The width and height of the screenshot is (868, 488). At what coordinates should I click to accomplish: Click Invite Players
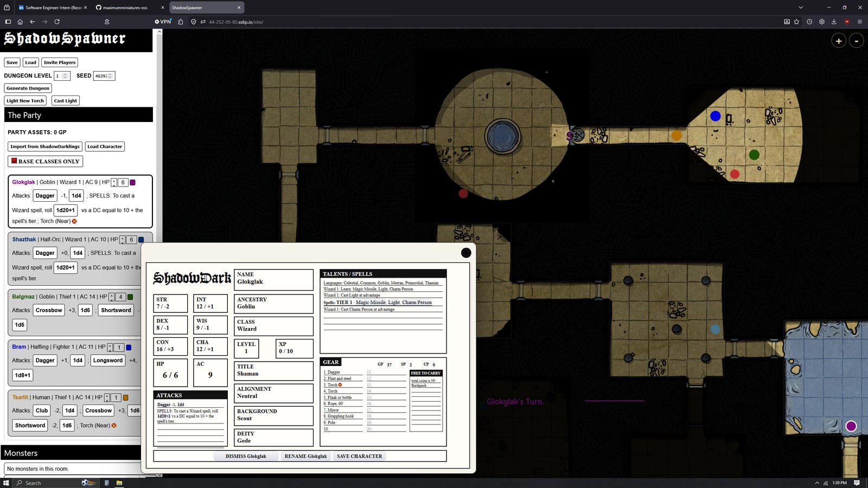(x=60, y=62)
